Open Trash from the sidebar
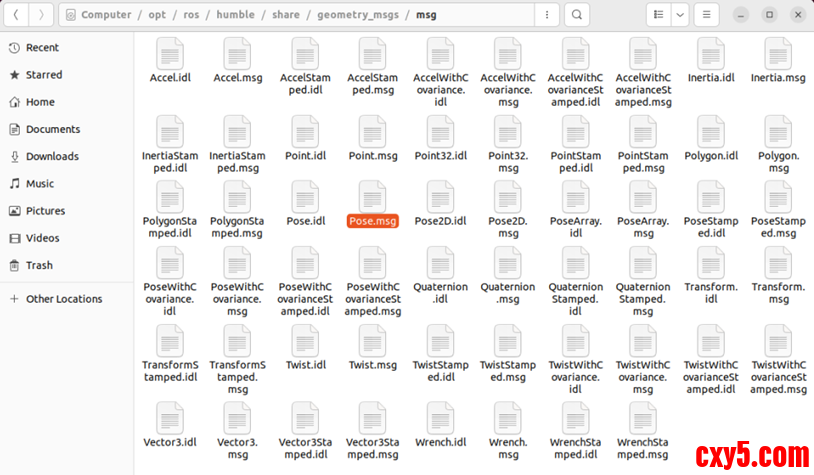 39,265
